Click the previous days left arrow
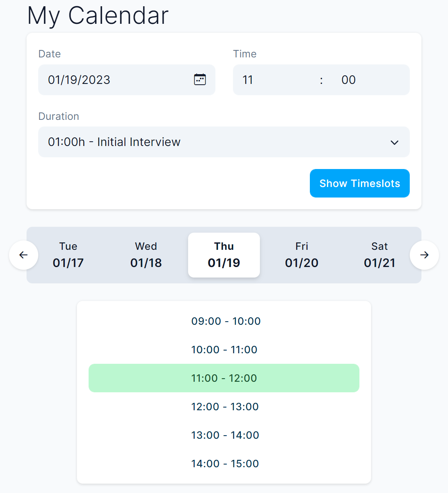This screenshot has height=493, width=448. tap(23, 255)
